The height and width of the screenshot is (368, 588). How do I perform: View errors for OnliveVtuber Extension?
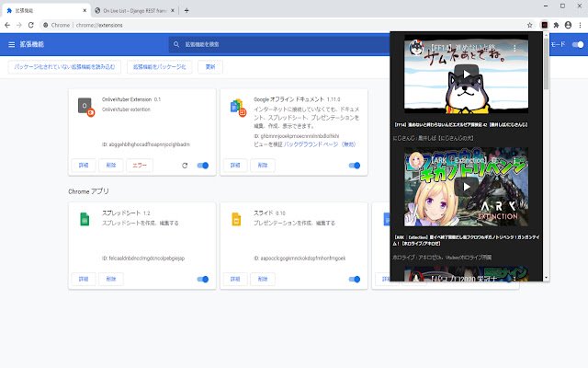point(140,166)
